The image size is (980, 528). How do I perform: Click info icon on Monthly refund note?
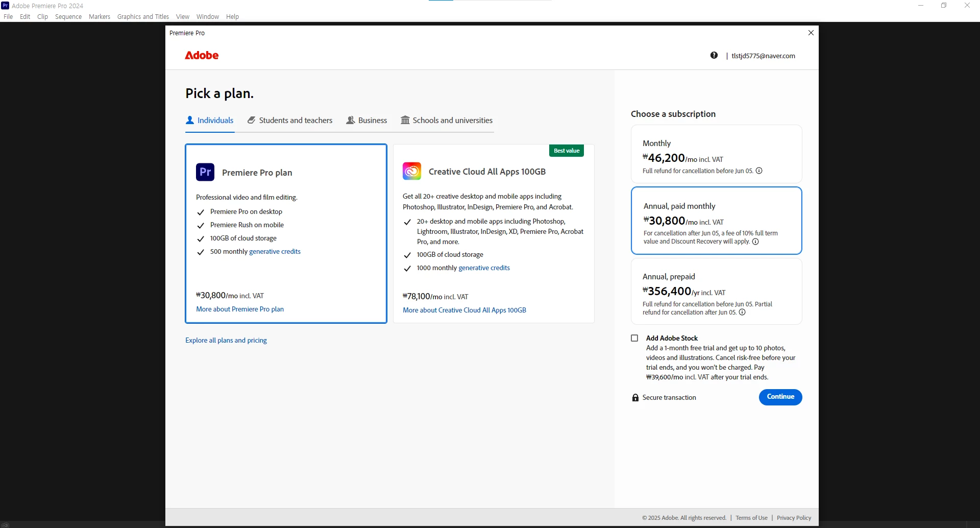tap(759, 171)
